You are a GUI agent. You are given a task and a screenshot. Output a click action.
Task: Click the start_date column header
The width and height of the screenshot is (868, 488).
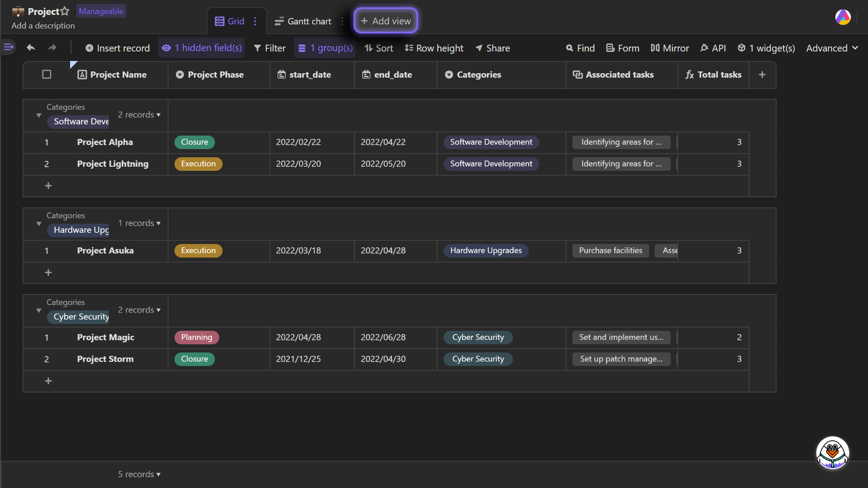[312, 75]
